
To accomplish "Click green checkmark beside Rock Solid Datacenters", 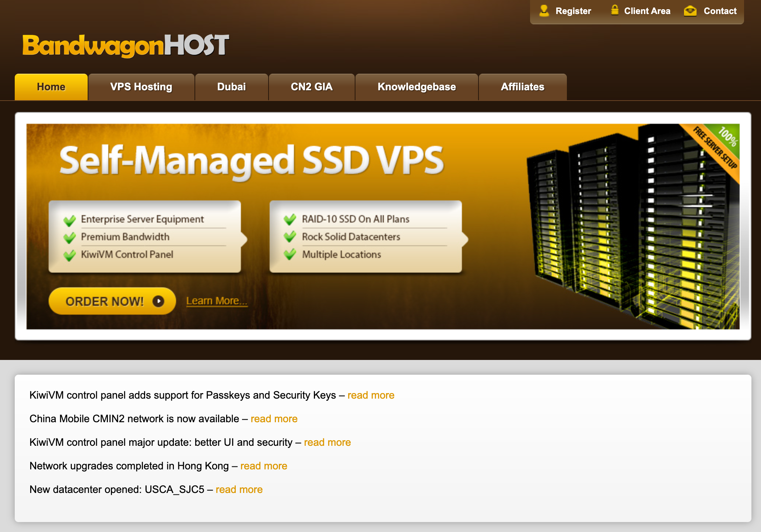I will [x=290, y=237].
